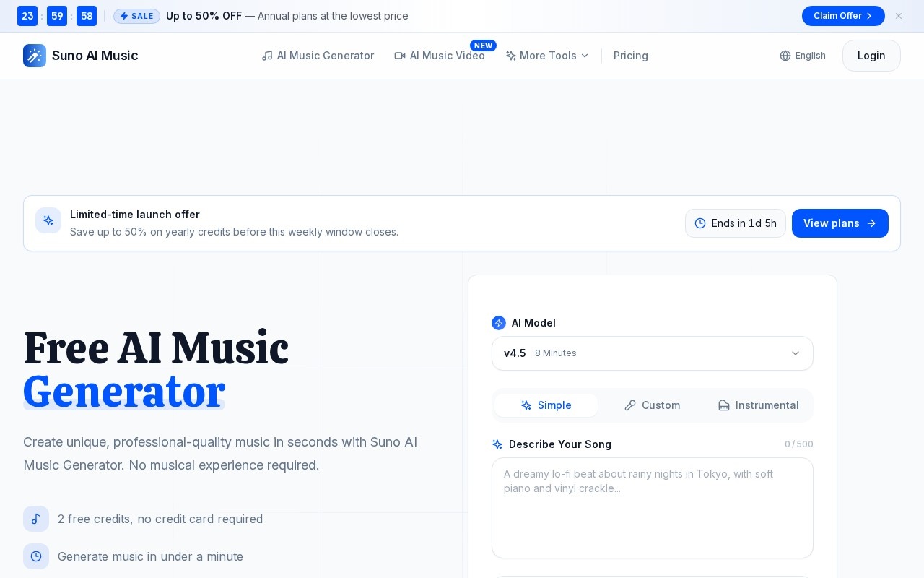Expand the More Tools dropdown menu

(x=547, y=56)
